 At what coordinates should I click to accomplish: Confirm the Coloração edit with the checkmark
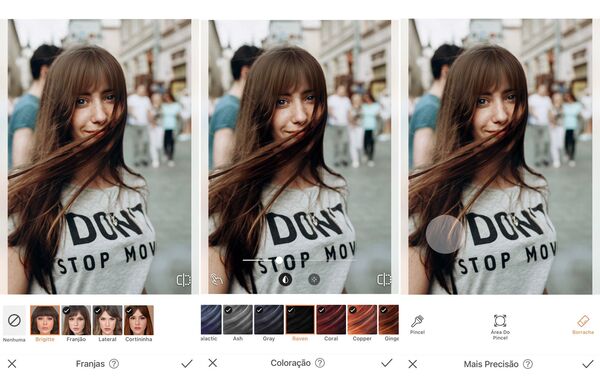coord(387,363)
